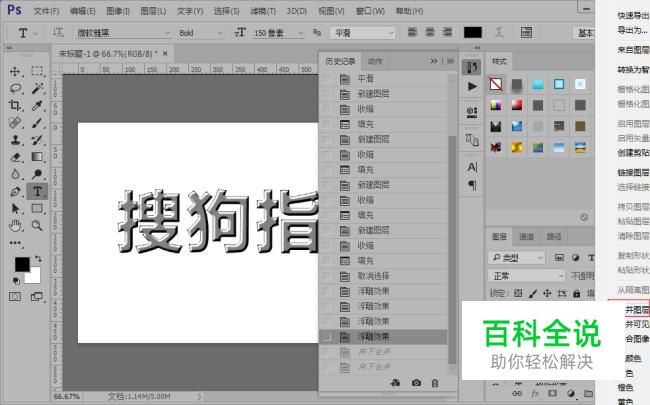Screen dimensions: 650x405
Task: Open the Bold font style dropdown
Action: [x=200, y=33]
